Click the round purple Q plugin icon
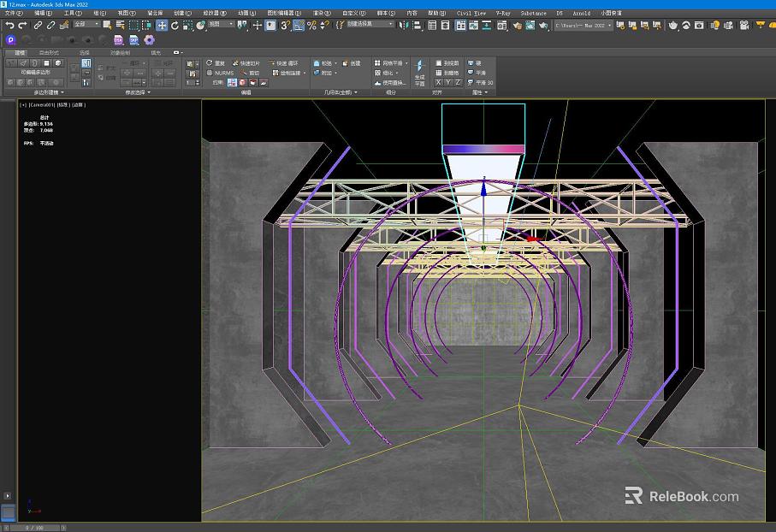The image size is (776, 532). [x=11, y=39]
